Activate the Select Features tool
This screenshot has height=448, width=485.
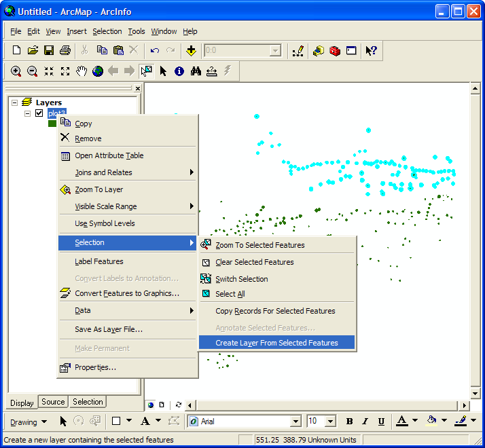click(x=146, y=71)
